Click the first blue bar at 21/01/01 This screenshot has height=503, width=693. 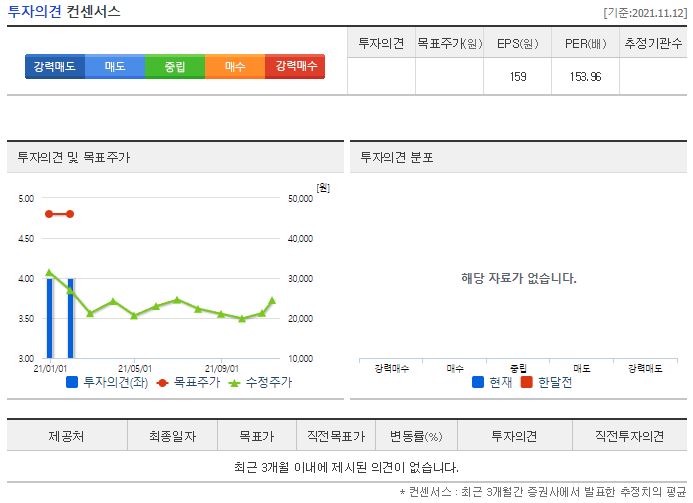(x=50, y=318)
